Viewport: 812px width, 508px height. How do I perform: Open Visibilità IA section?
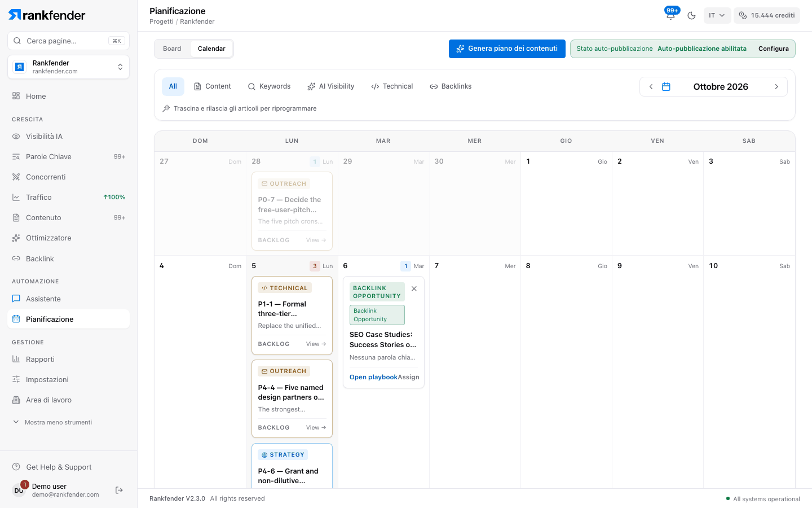tap(68, 136)
